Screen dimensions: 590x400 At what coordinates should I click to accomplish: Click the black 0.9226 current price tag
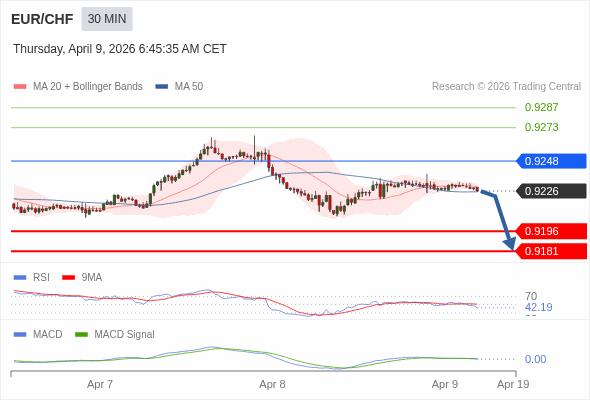pyautogui.click(x=551, y=191)
